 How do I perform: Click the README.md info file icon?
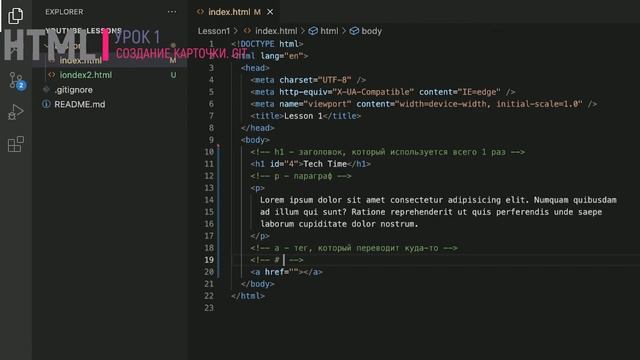pyautogui.click(x=46, y=104)
